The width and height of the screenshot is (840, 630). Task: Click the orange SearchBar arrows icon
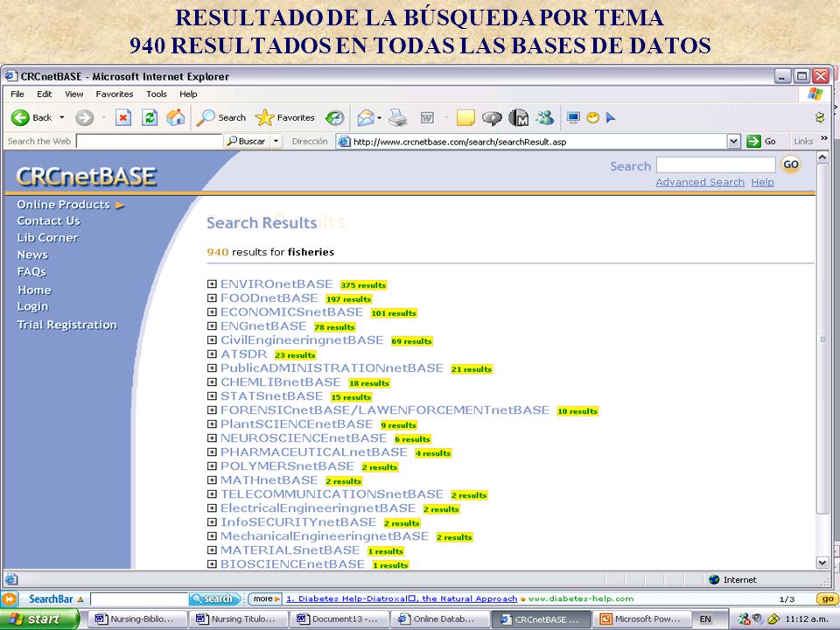10,598
